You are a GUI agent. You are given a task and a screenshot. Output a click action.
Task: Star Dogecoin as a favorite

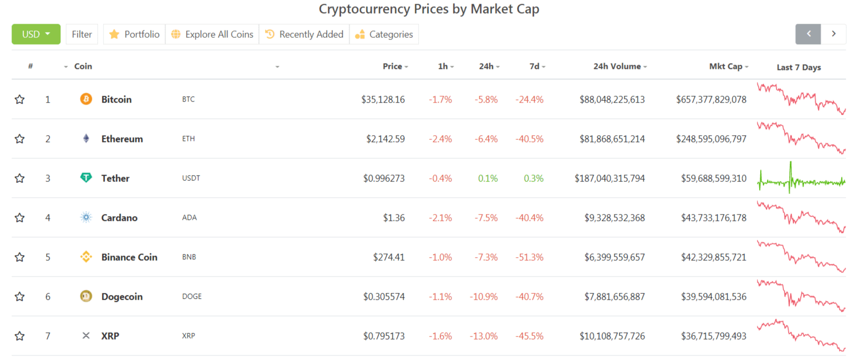tap(19, 297)
